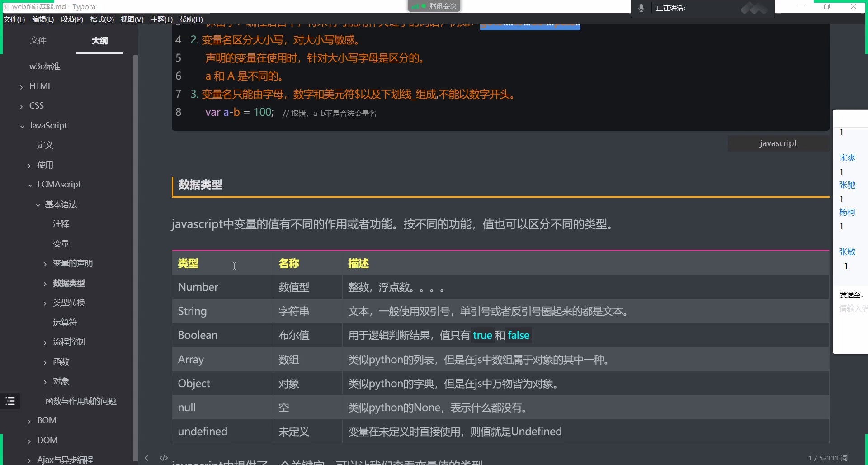Expand the HTML tree item chevron
The width and height of the screenshot is (868, 465).
tap(21, 86)
